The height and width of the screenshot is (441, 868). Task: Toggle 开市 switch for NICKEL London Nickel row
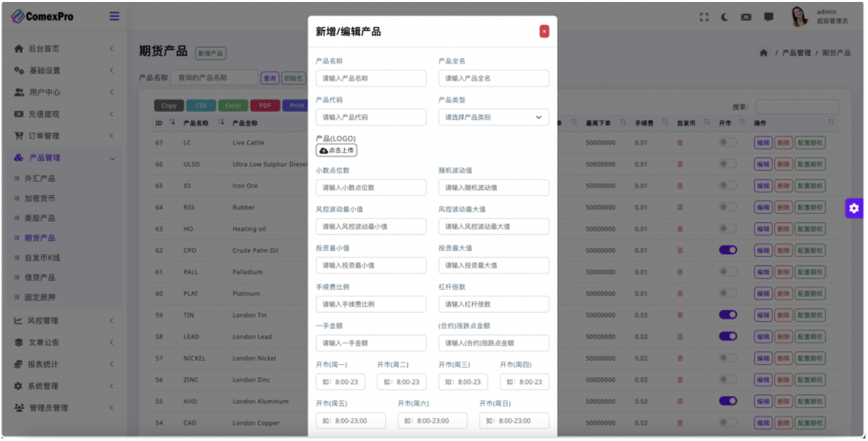pyautogui.click(x=728, y=357)
